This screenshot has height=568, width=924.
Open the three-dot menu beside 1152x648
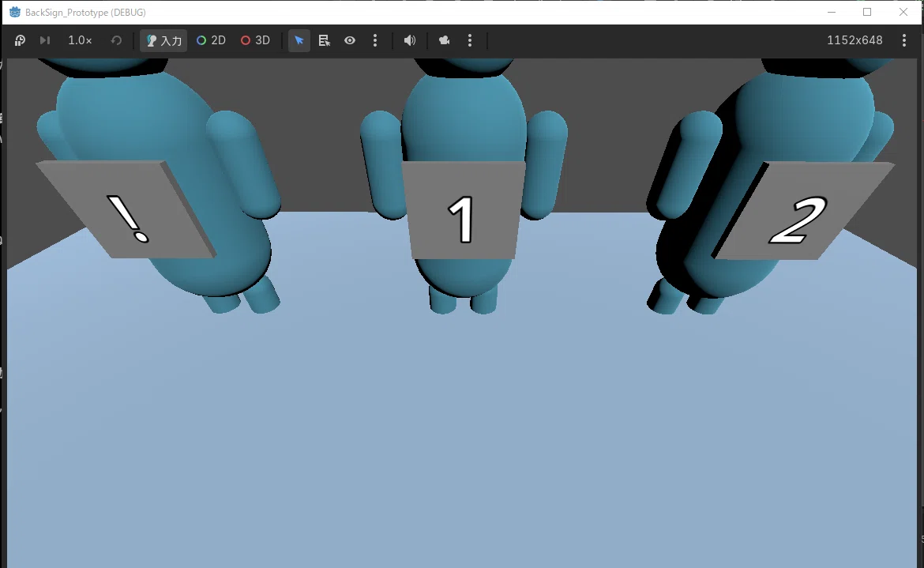904,40
